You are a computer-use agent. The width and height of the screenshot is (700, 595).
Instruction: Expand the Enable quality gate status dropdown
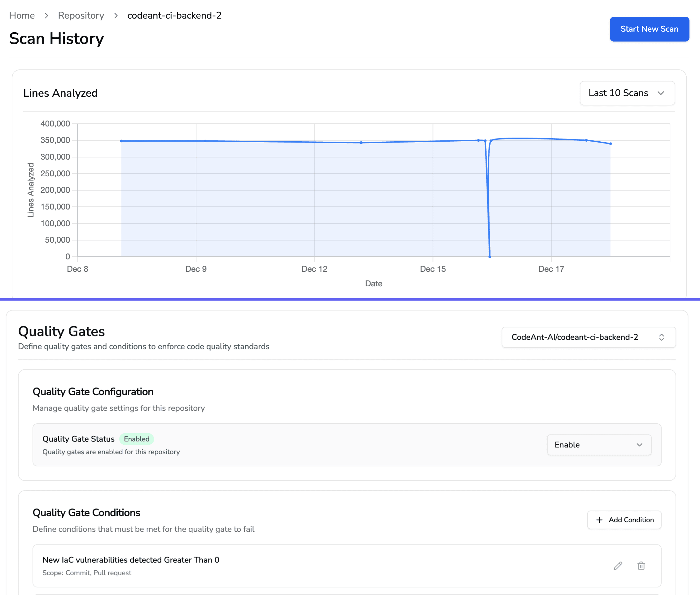(x=599, y=445)
